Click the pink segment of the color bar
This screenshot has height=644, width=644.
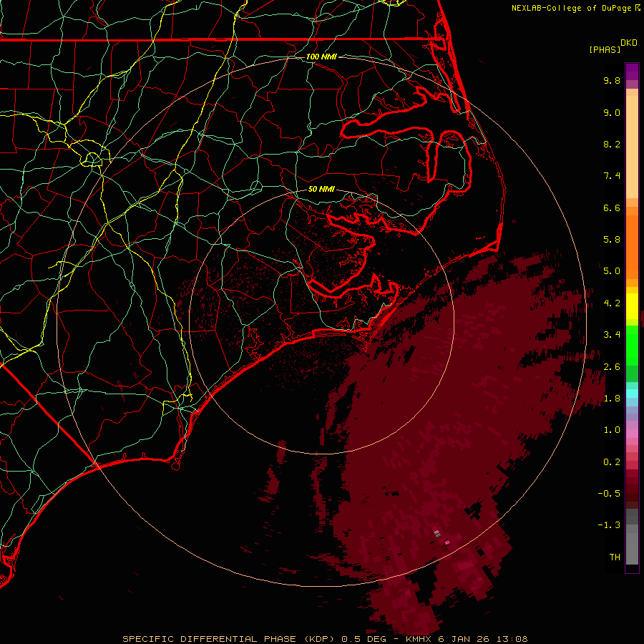coord(632,434)
